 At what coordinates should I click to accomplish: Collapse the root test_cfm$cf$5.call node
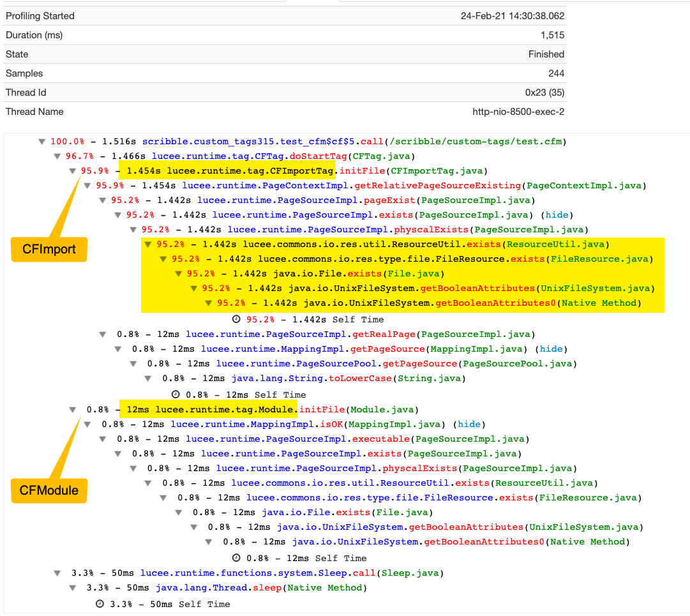[42, 142]
